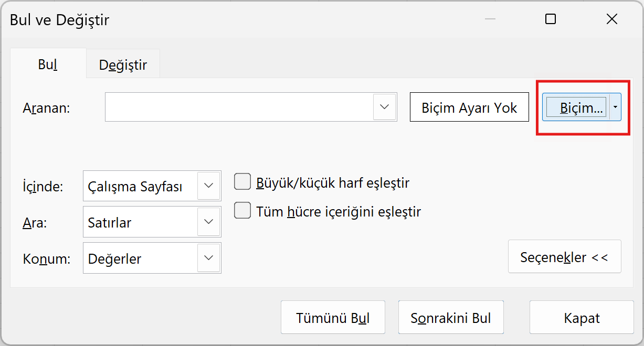
Task: Open the Konum dropdown showing Değerler
Action: tap(208, 258)
